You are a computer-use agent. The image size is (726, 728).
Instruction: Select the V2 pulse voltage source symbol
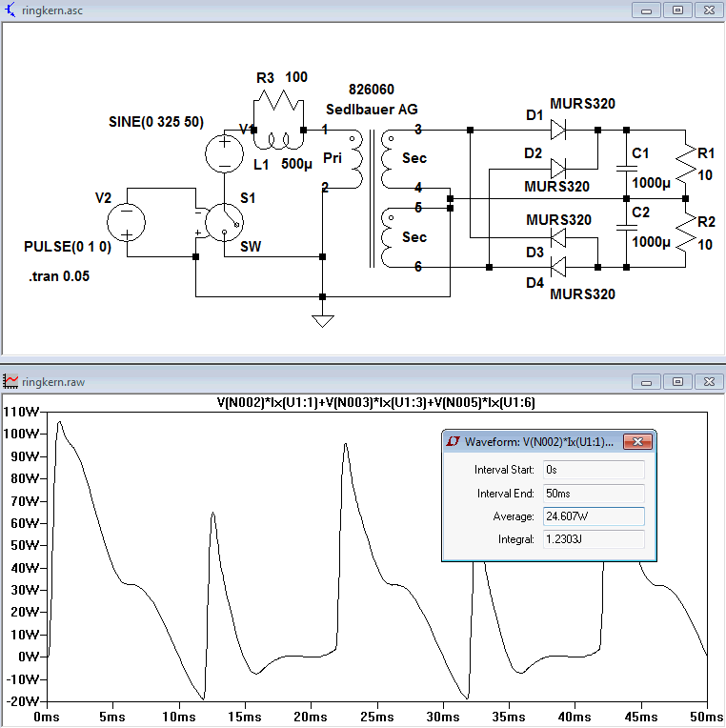[x=127, y=222]
